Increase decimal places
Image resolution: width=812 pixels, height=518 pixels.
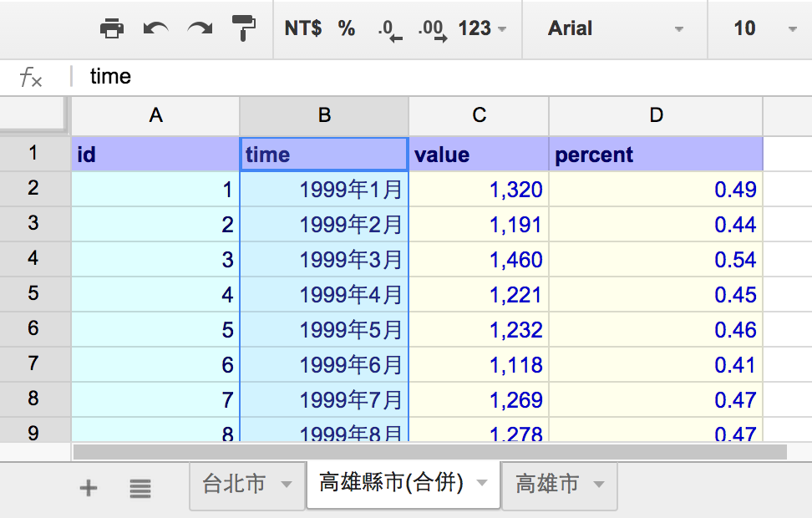point(433,30)
